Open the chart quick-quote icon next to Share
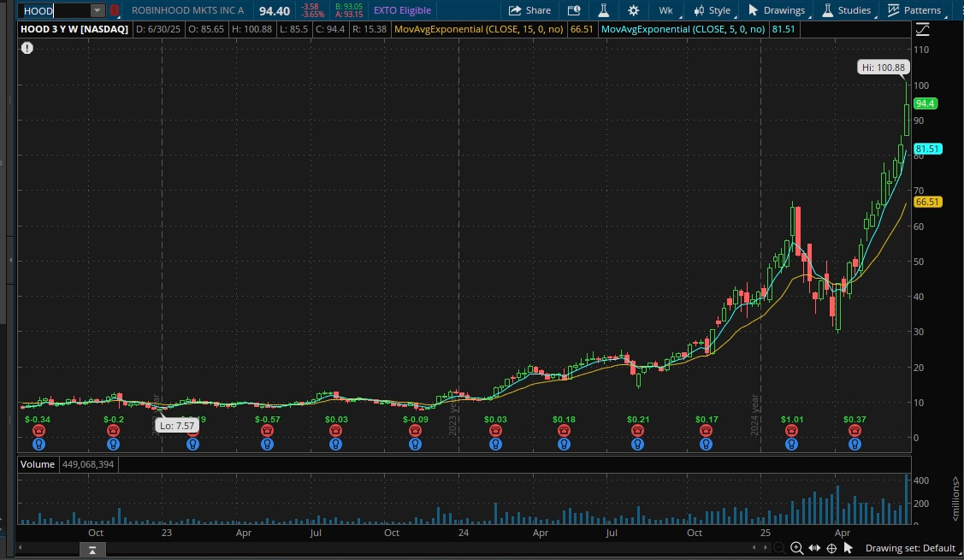The image size is (964, 560). pyautogui.click(x=574, y=10)
